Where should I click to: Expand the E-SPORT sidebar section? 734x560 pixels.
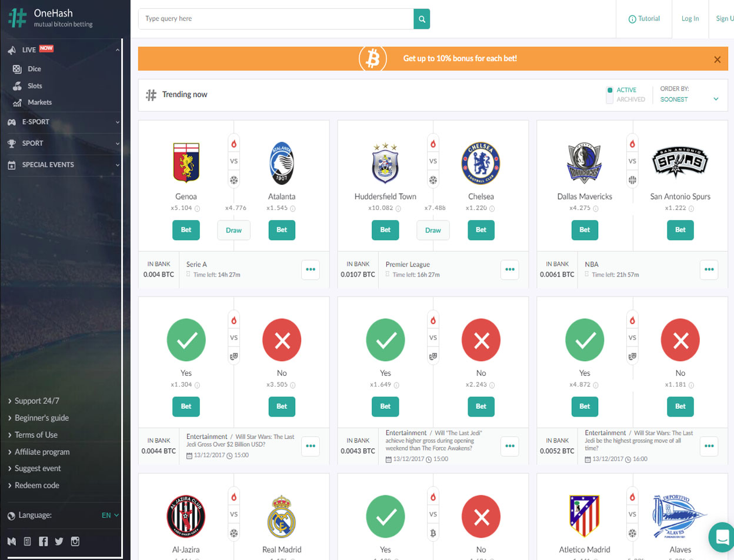click(61, 122)
